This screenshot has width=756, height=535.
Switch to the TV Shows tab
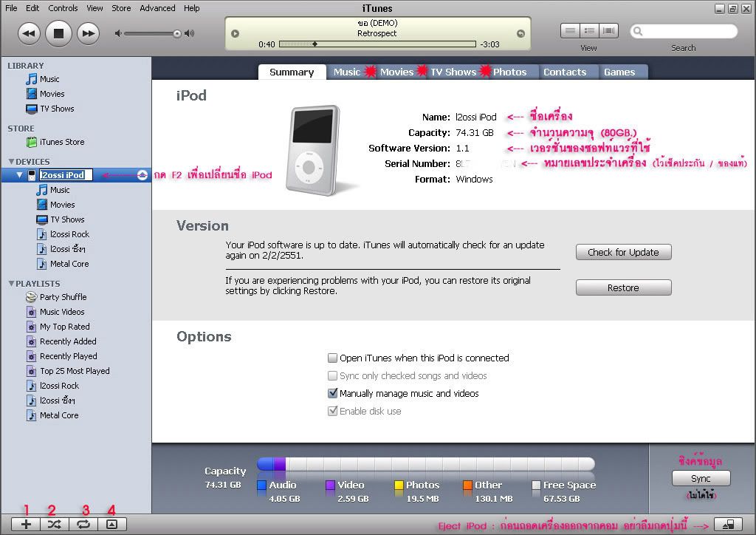pos(453,72)
